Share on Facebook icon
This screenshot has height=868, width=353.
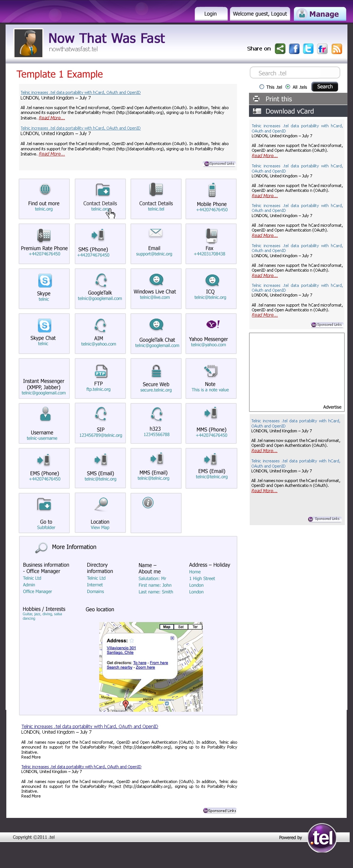tap(294, 49)
